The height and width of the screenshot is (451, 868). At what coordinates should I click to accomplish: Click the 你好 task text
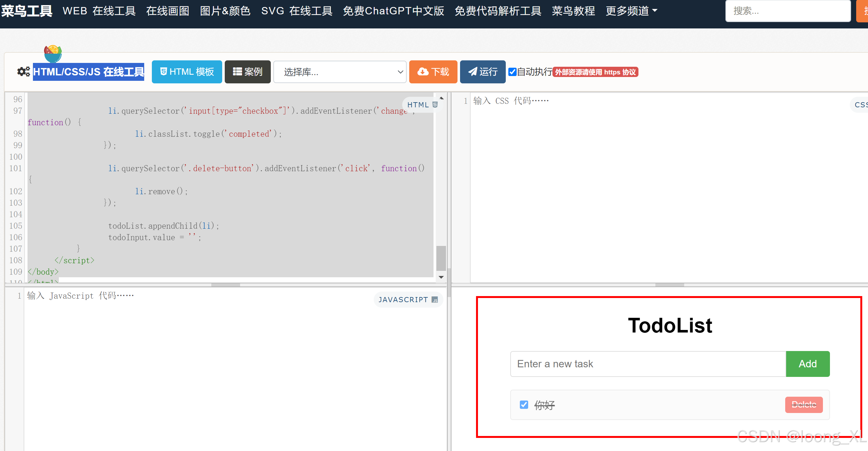point(544,405)
